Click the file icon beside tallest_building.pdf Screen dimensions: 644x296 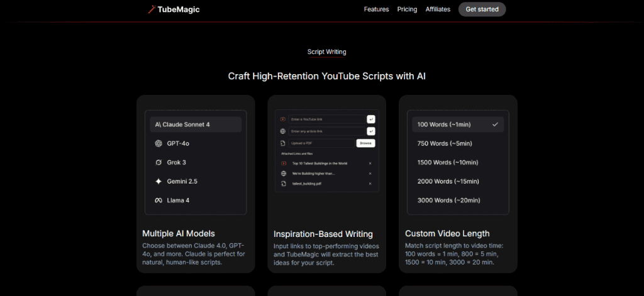[283, 184]
